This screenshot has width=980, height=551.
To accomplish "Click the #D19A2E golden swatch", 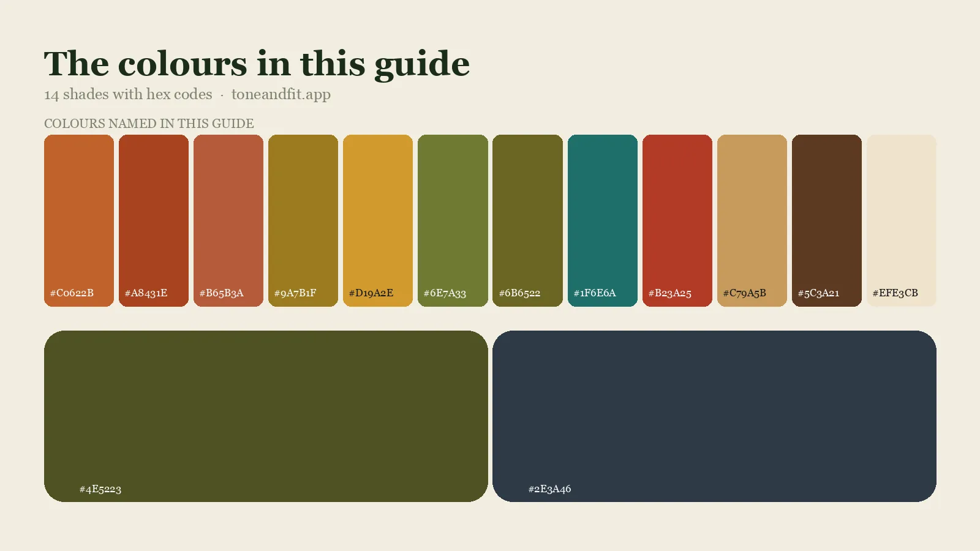I will click(378, 220).
